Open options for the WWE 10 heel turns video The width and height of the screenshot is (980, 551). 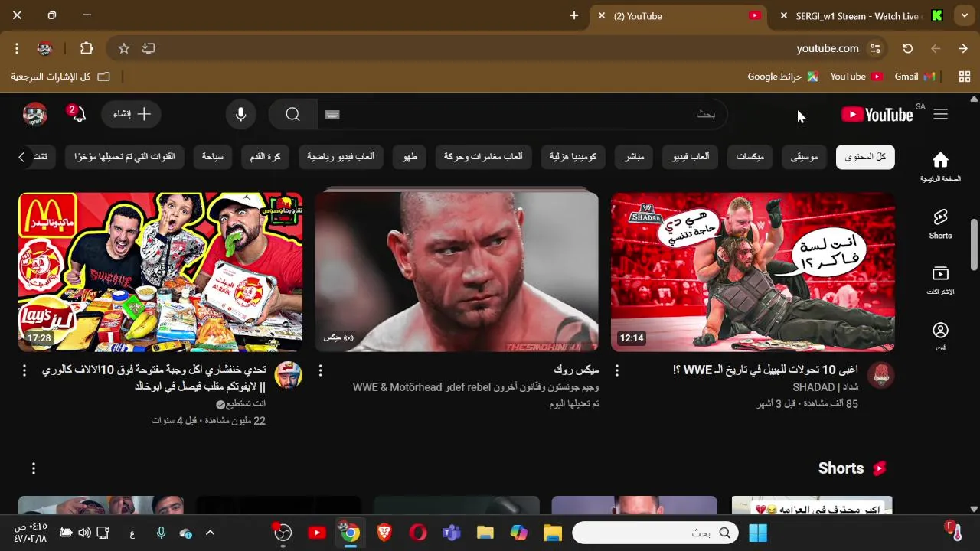[x=617, y=370]
